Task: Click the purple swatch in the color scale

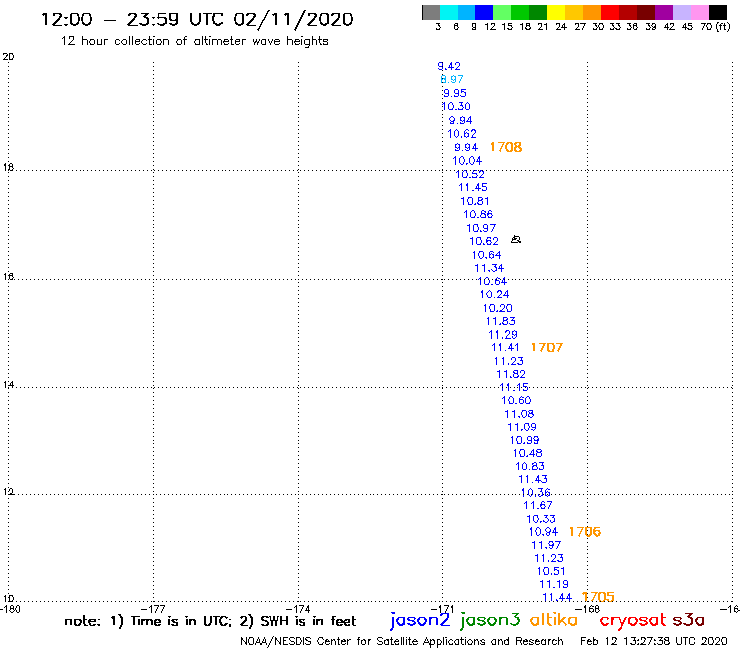Action: 664,12
